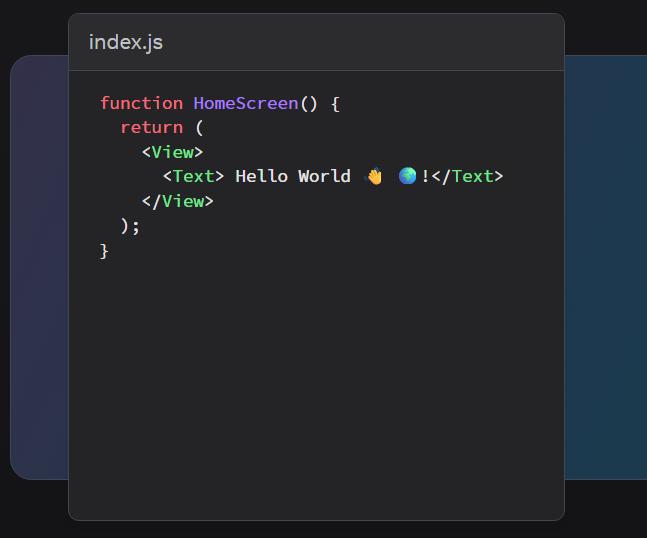This screenshot has height=538, width=647.
Task: Click the closing parenthesis with semicolon
Action: point(130,226)
